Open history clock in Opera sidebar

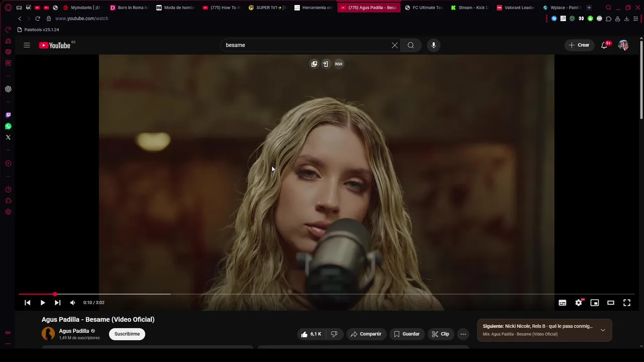tap(8, 190)
